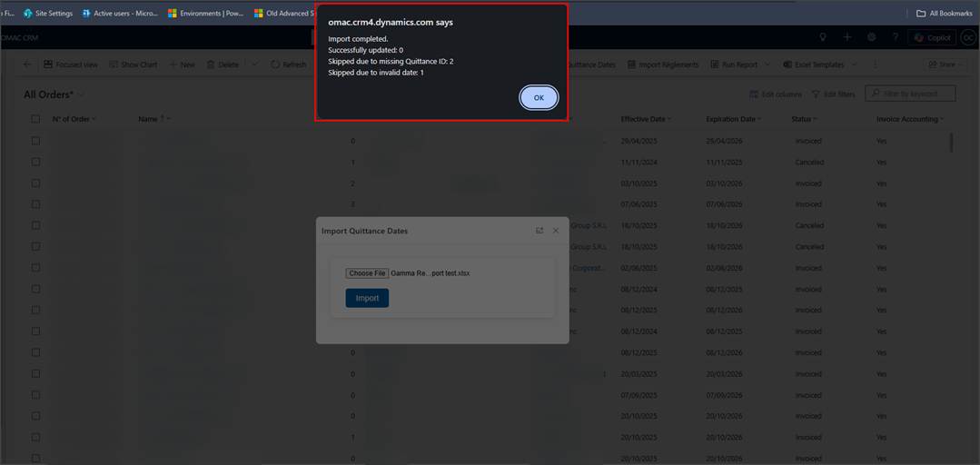Click the 11/11/2025 expiration date cell
Viewport: 980px width, 465px height.
[723, 162]
